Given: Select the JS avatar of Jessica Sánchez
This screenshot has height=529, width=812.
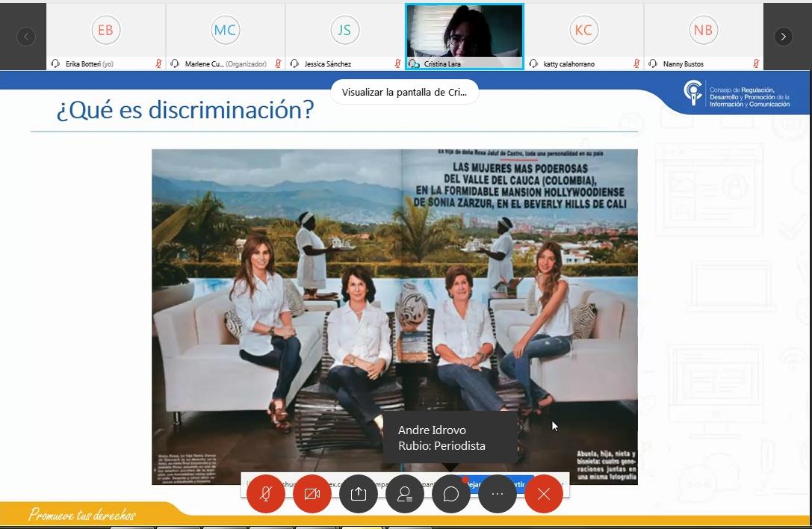Looking at the screenshot, I should coord(344,30).
